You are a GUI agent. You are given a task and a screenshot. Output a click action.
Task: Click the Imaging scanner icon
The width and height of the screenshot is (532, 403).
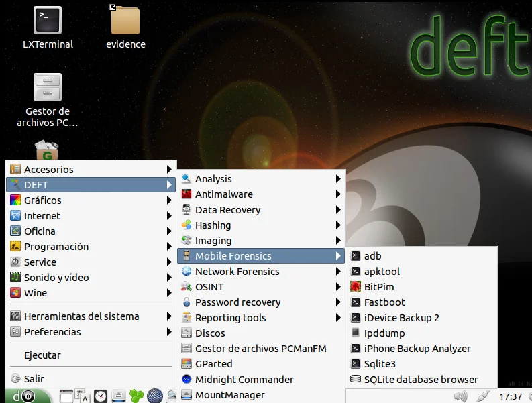pos(187,240)
